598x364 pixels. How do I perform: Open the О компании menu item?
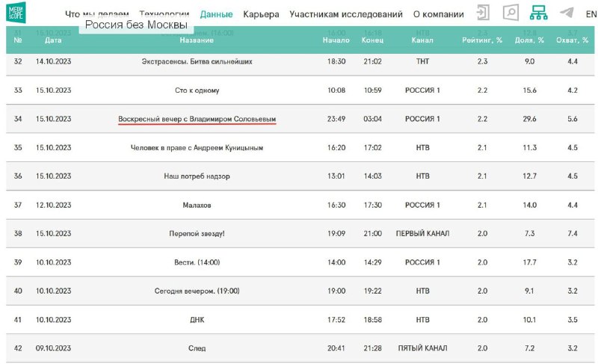pyautogui.click(x=439, y=14)
